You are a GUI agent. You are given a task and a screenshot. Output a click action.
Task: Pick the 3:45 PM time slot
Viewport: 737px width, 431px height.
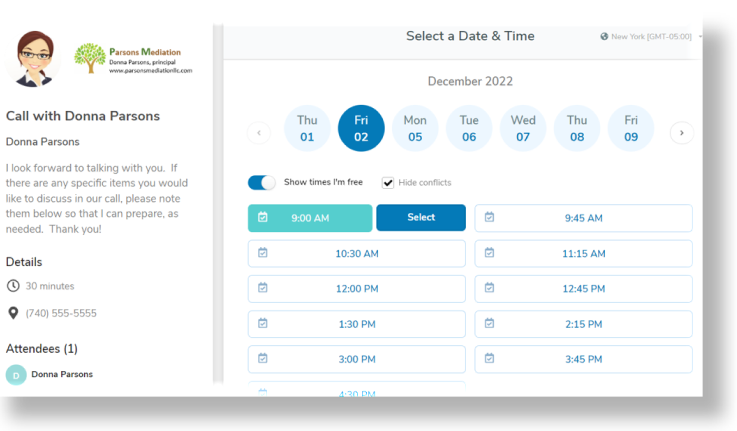click(583, 359)
